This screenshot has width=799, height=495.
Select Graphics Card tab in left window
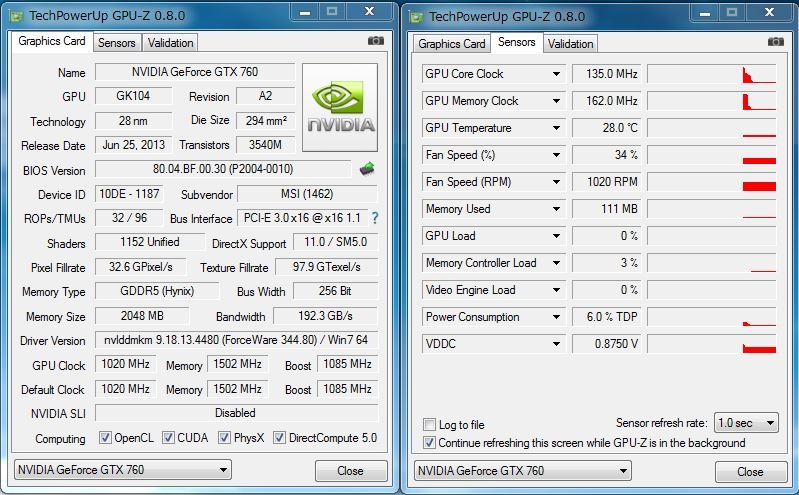click(x=51, y=41)
